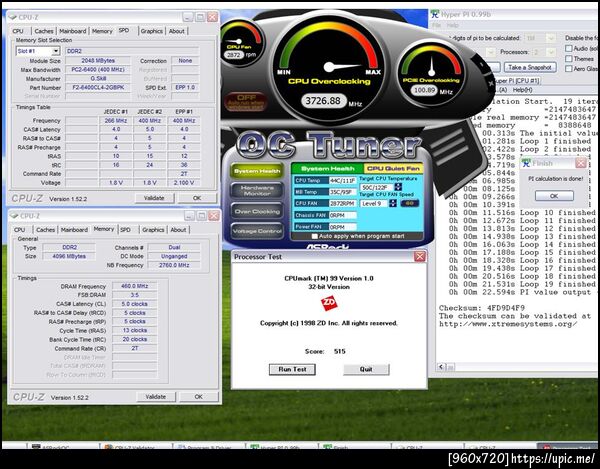Click Quit in Processor Test
Image resolution: width=600 pixels, height=469 pixels.
[x=366, y=369]
